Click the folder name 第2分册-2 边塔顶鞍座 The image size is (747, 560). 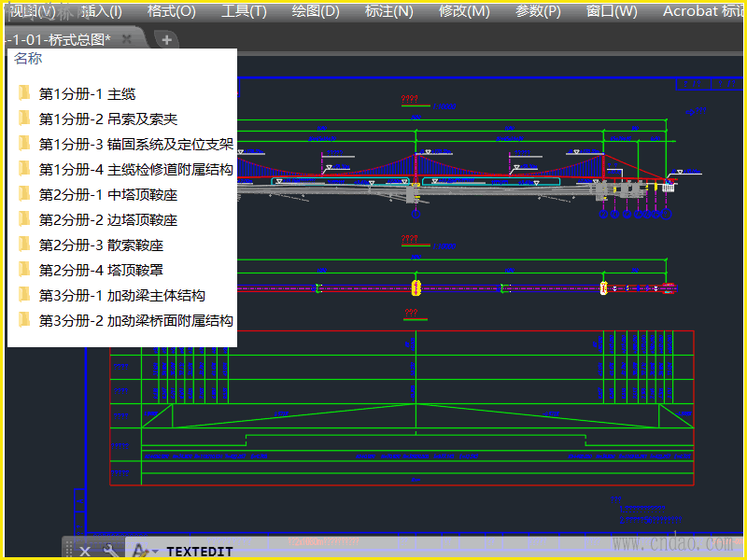coord(108,219)
